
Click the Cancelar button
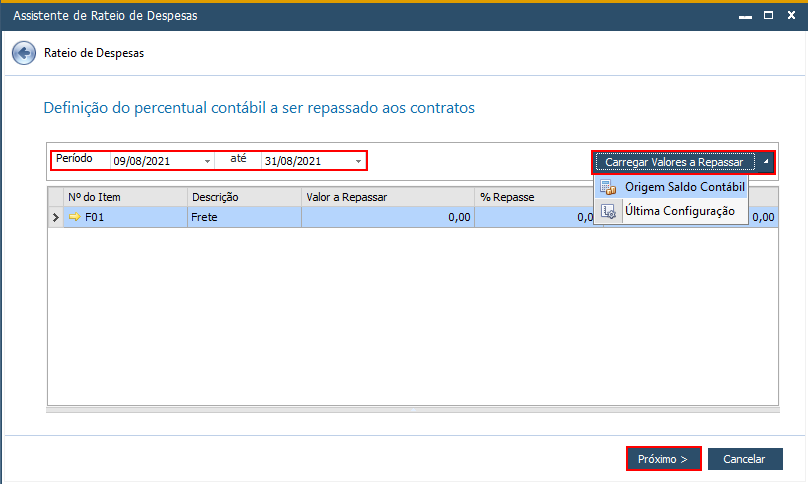pos(745,459)
